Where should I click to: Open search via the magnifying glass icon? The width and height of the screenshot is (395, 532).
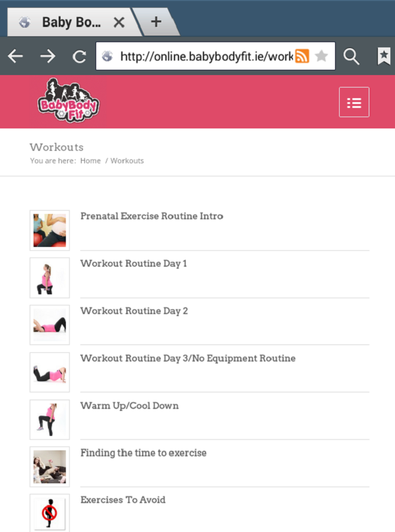coord(352,57)
